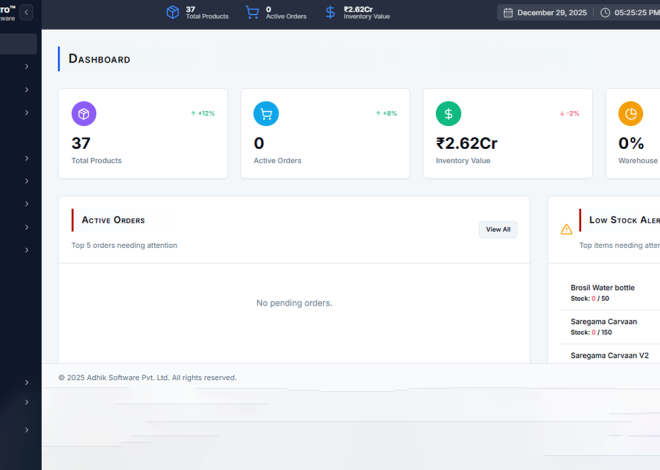Click the date 'December 29, 2025'
Screen dimensions: 660x470
552,13
